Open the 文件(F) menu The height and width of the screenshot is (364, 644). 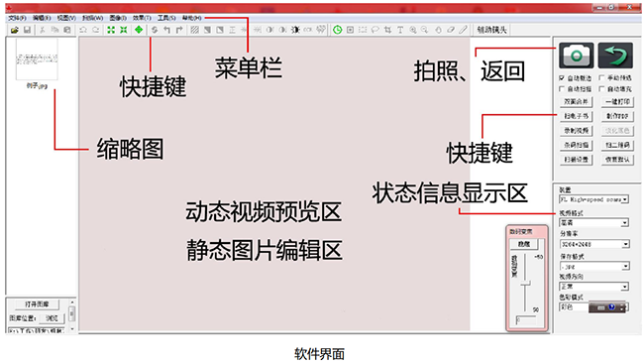tap(17, 18)
